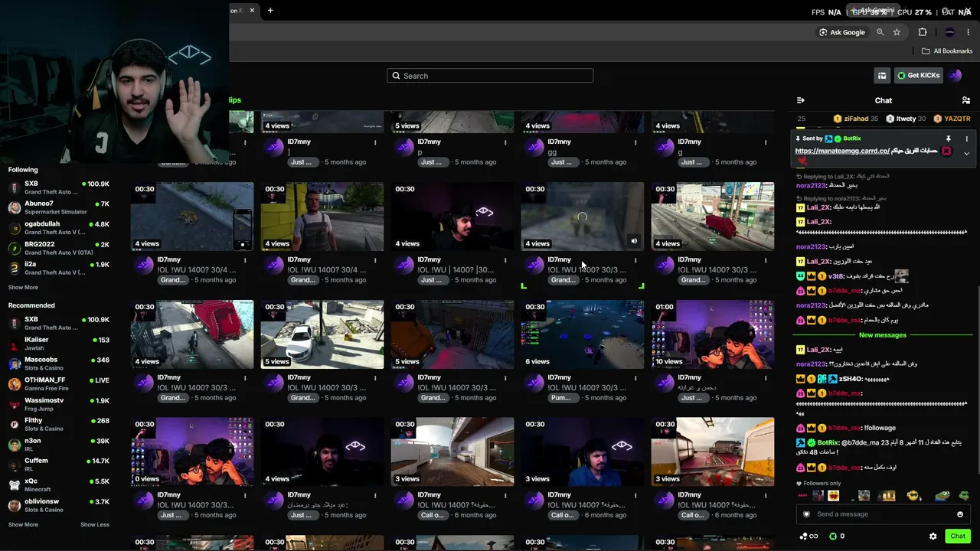Open xQc Minecraft channel
The height and width of the screenshot is (551, 980).
pyautogui.click(x=59, y=485)
